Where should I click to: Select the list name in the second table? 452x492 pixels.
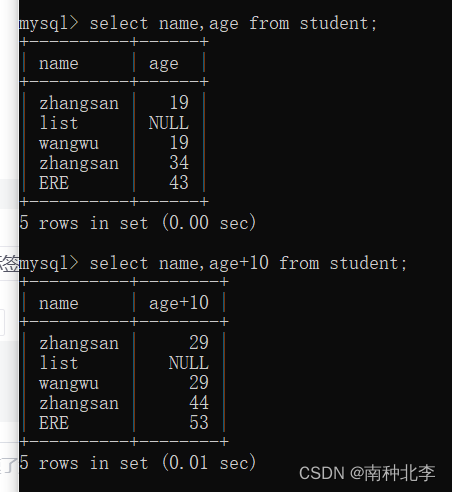59,363
